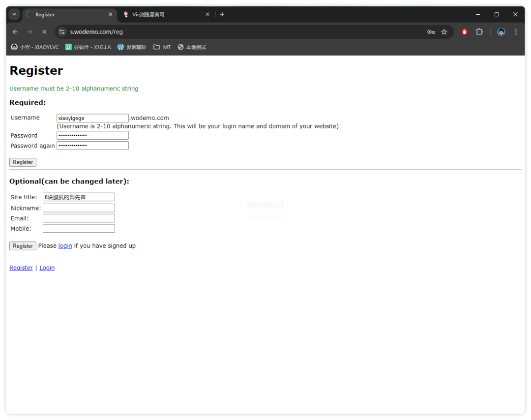Image resolution: width=531 pixels, height=420 pixels.
Task: Switch to the Vie浏览器官网 tab
Action: [x=166, y=15]
